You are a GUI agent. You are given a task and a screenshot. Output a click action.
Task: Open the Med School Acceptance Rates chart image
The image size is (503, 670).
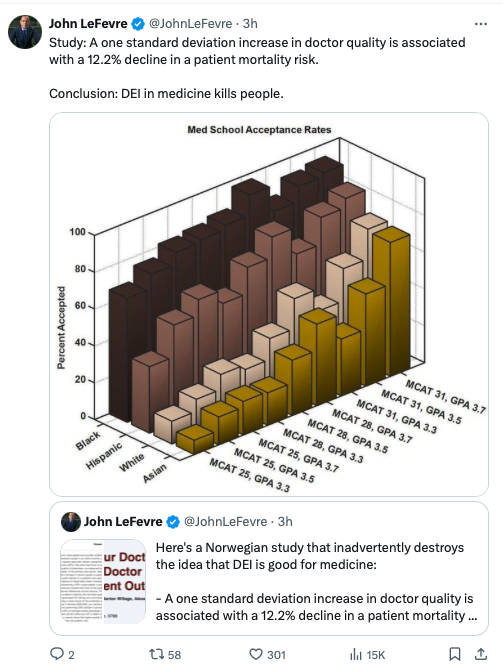269,304
